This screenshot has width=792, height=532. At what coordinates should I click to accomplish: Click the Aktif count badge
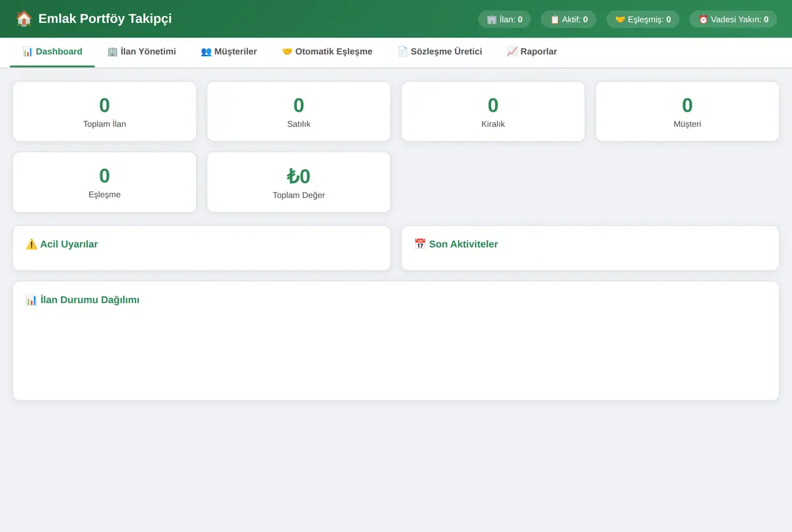pos(568,19)
